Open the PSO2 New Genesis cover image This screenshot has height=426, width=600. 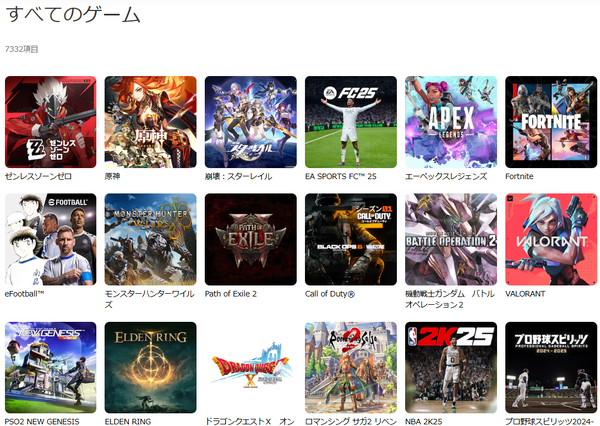coord(51,367)
